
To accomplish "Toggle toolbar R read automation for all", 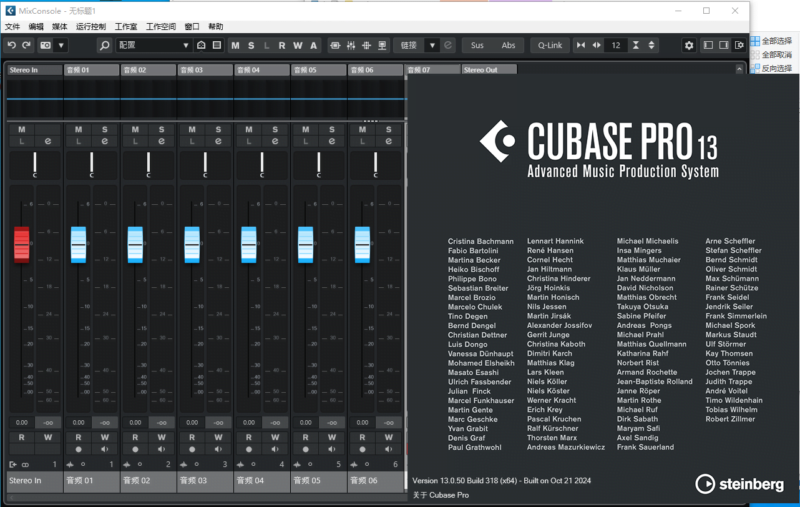I will pos(282,45).
